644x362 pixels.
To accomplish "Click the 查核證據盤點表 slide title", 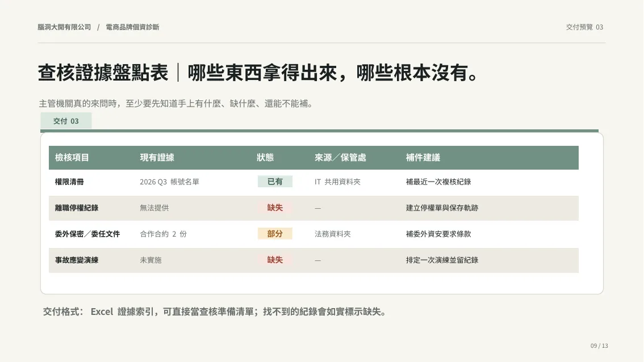I will click(x=103, y=73).
